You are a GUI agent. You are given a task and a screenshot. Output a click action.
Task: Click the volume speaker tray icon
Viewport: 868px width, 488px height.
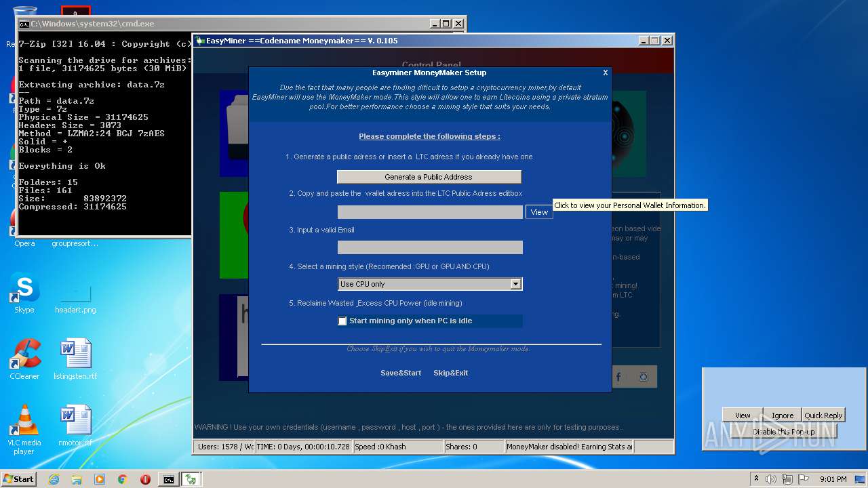(x=771, y=479)
